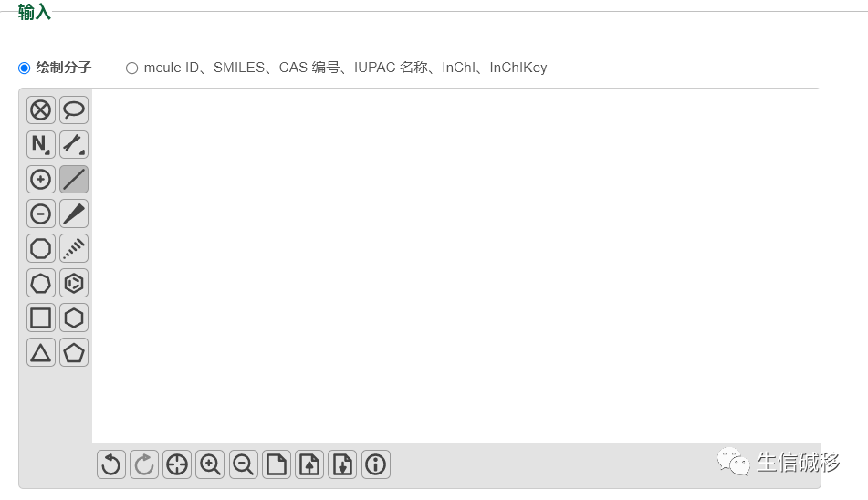Open the N atom element picker

coord(40,145)
